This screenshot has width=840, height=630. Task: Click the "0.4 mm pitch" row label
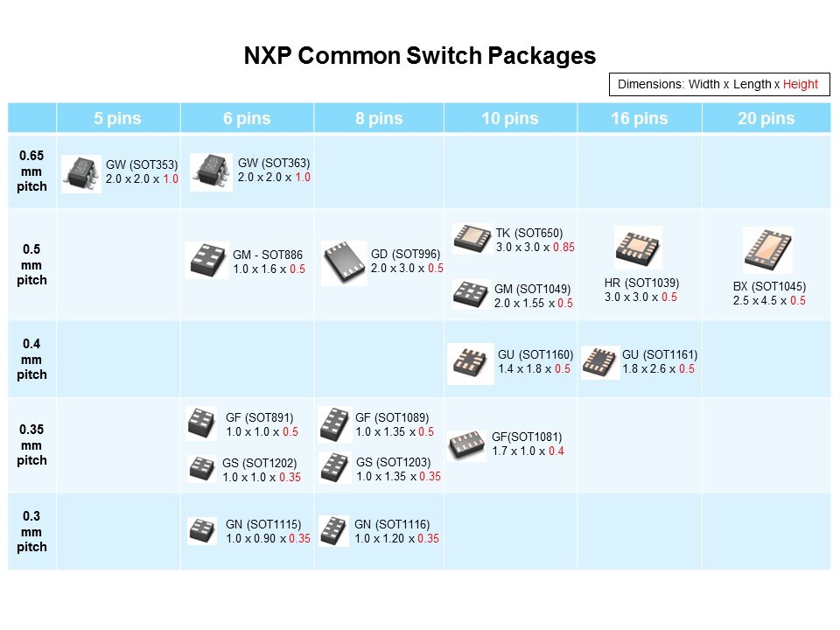32,359
